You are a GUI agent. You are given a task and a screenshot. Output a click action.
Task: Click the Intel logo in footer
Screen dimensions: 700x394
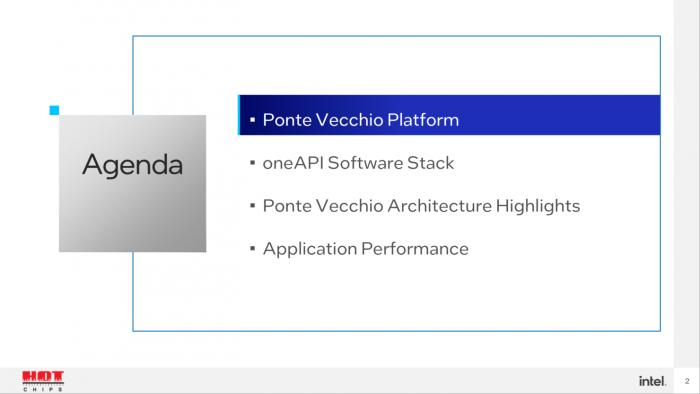pyautogui.click(x=652, y=381)
